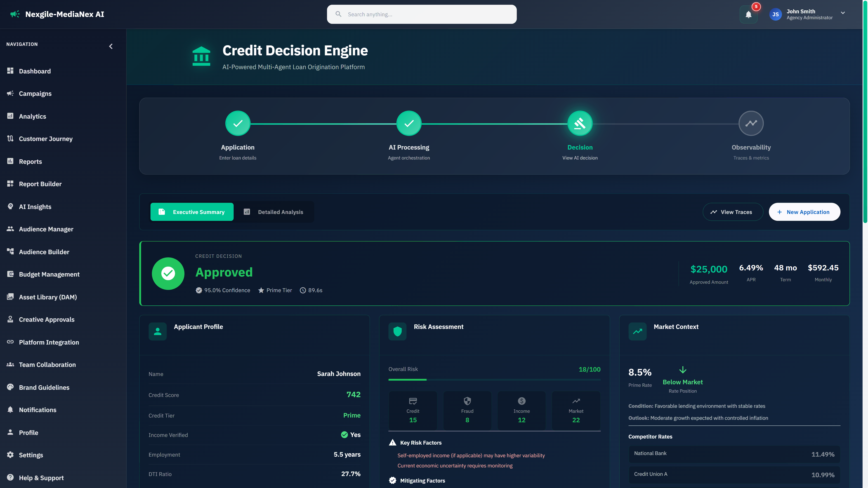The width and height of the screenshot is (868, 488).
Task: Collapse the navigation sidebar
Action: [x=111, y=46]
